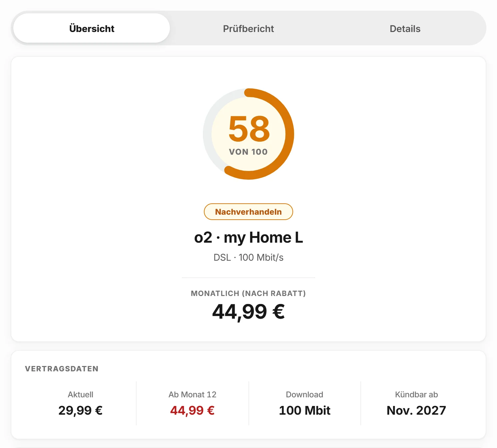Click the Download value 100 Mbit
This screenshot has height=448, width=497.
(304, 410)
